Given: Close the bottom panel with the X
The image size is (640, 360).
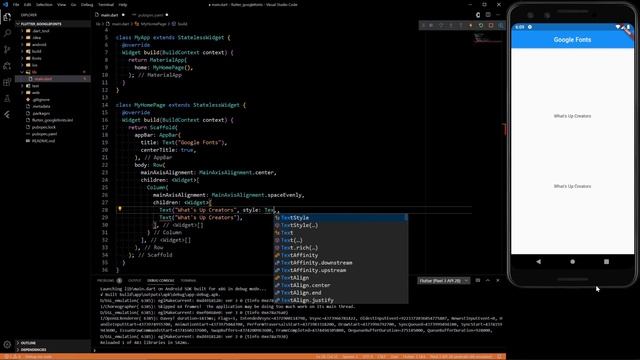Looking at the screenshot, I should (498, 280).
